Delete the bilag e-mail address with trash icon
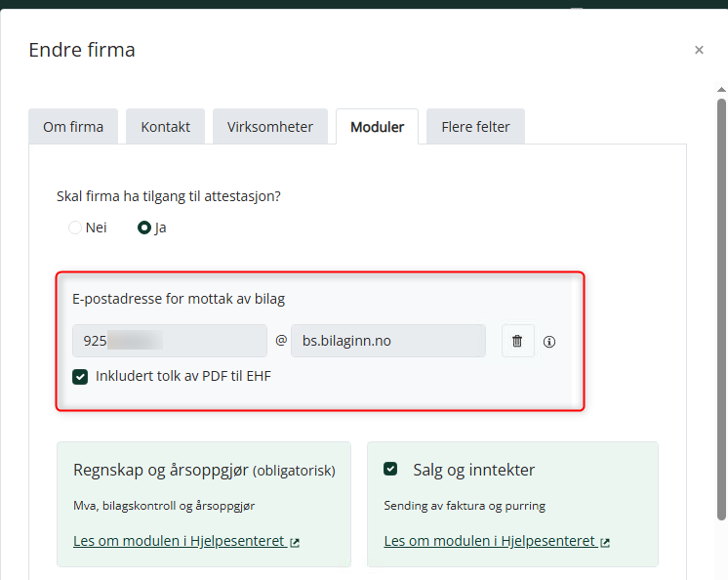Viewport: 728px width, 580px height. (517, 342)
